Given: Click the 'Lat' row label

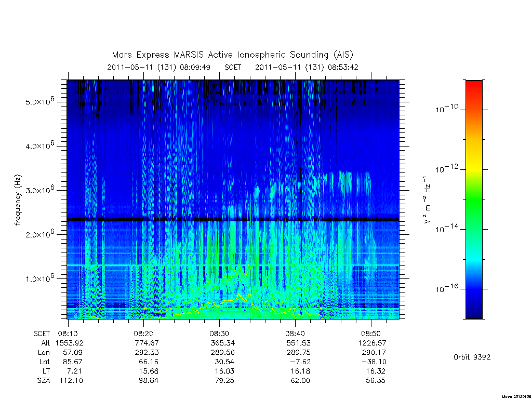Looking at the screenshot, I should click(45, 362).
